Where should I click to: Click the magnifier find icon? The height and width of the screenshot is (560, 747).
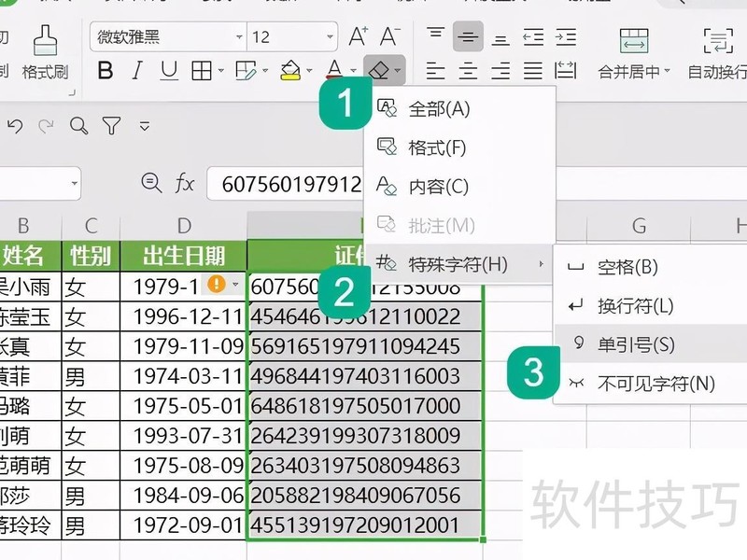[78, 126]
